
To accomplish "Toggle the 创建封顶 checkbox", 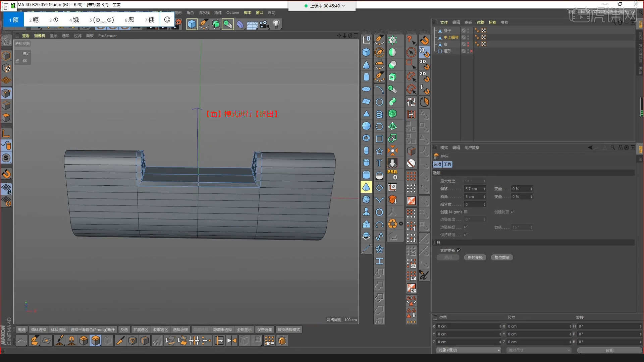I will coord(513,212).
